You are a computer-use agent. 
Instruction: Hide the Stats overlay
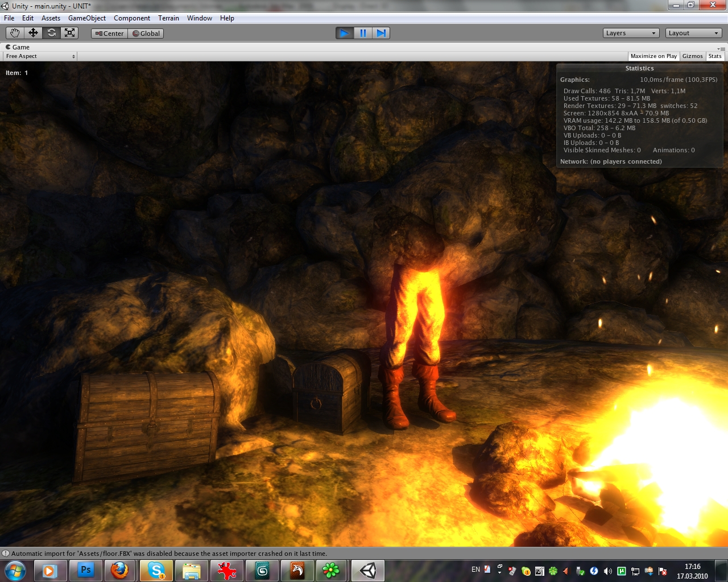715,56
